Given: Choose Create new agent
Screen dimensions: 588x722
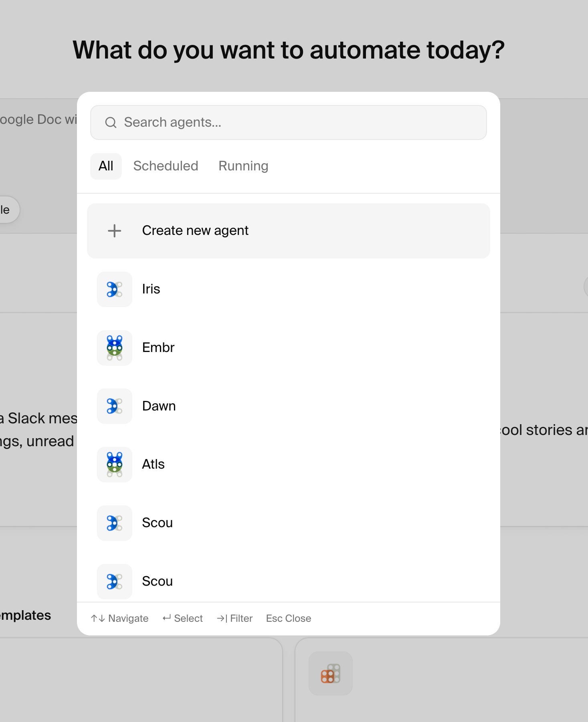Looking at the screenshot, I should pos(289,231).
